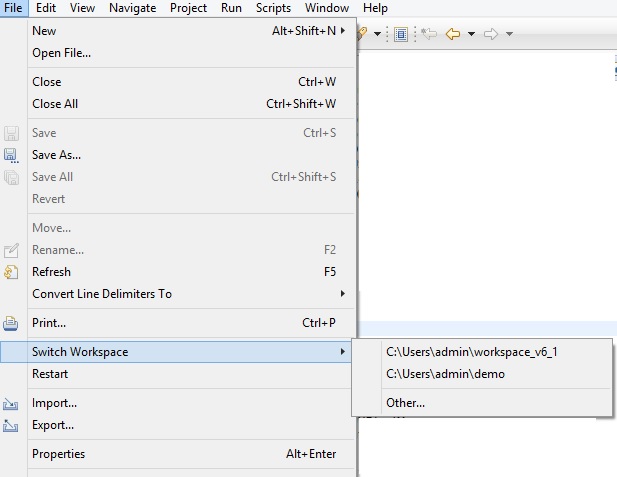Choose Open File... from File menu
Viewport: 617px width, 477px height.
[x=192, y=53]
